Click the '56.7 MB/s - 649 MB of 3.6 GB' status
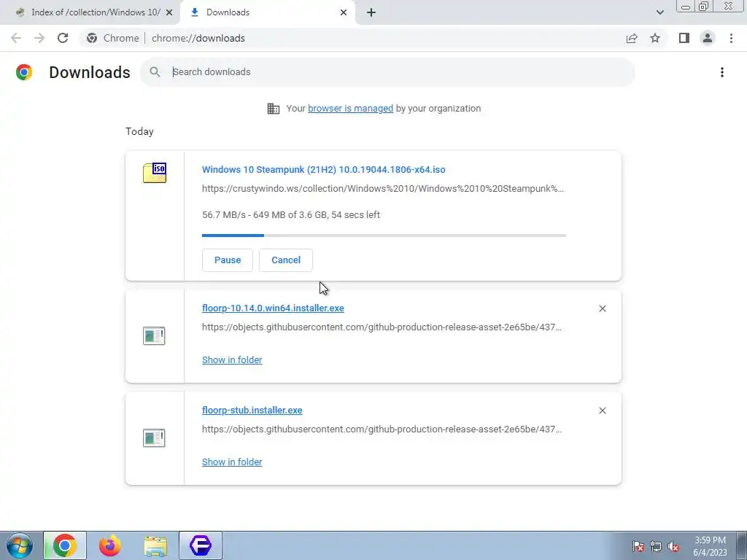The image size is (747, 560). pyautogui.click(x=291, y=215)
